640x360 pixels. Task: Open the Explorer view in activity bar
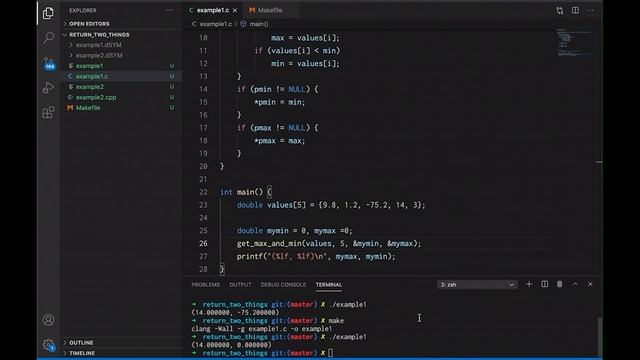(48, 13)
